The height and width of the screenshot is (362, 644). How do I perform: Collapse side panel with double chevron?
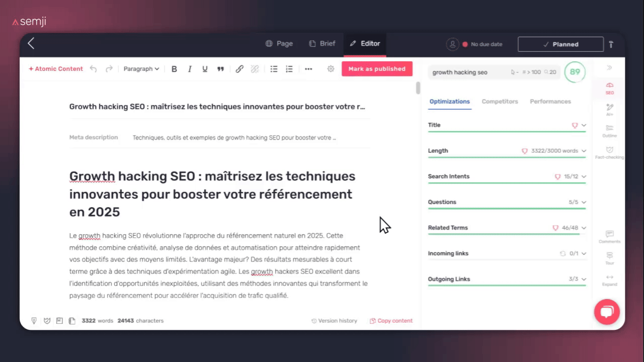tap(609, 67)
